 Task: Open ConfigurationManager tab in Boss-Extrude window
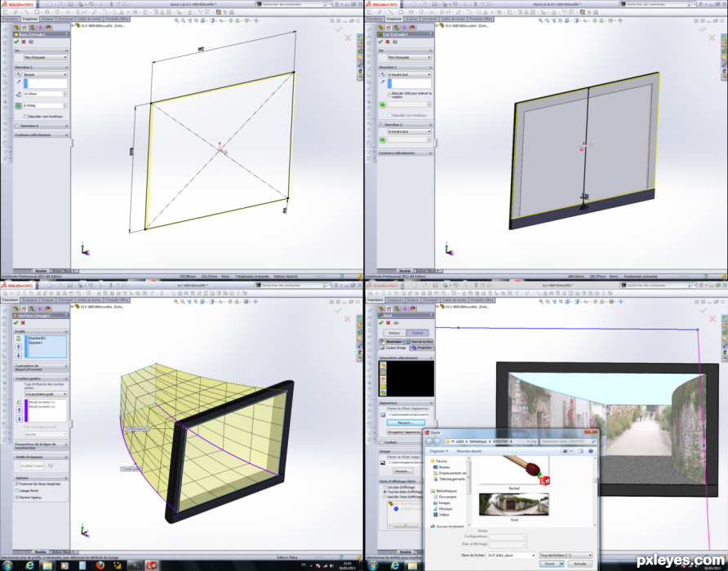33,28
